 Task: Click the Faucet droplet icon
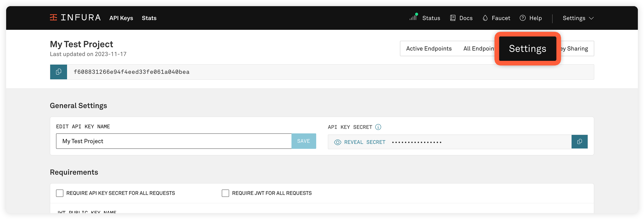485,18
